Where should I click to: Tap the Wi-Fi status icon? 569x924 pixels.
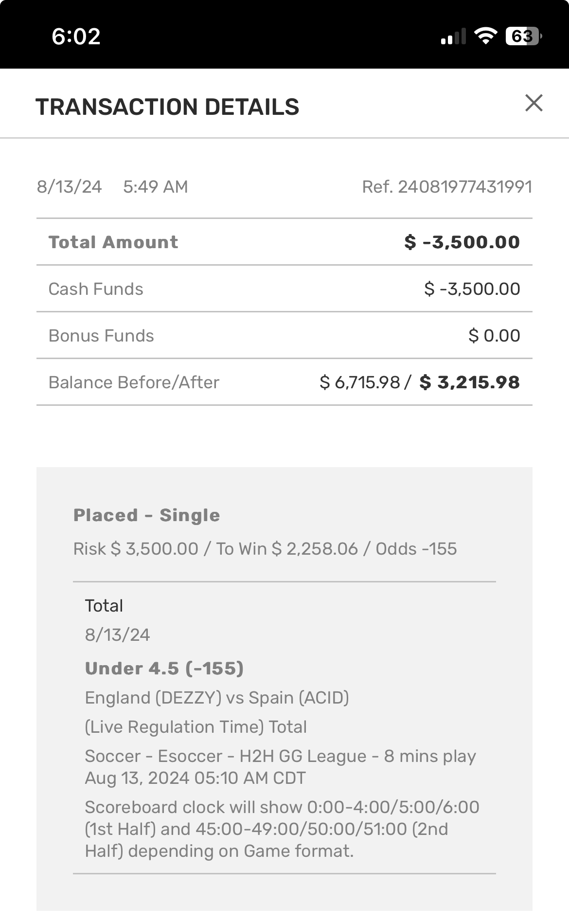click(x=485, y=36)
